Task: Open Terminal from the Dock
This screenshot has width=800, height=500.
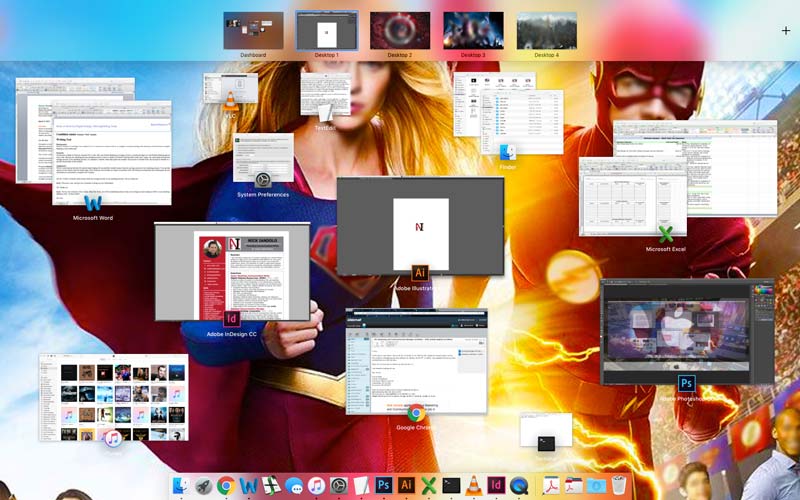Action: pyautogui.click(x=451, y=485)
